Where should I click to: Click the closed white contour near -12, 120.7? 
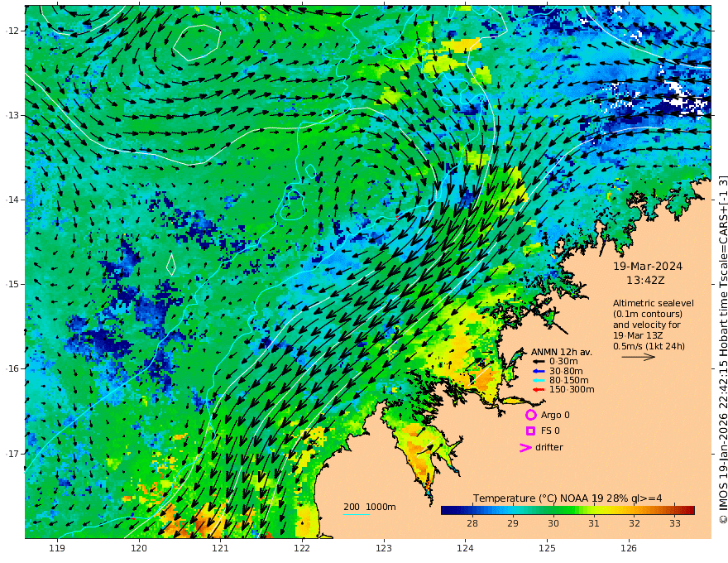[196, 43]
